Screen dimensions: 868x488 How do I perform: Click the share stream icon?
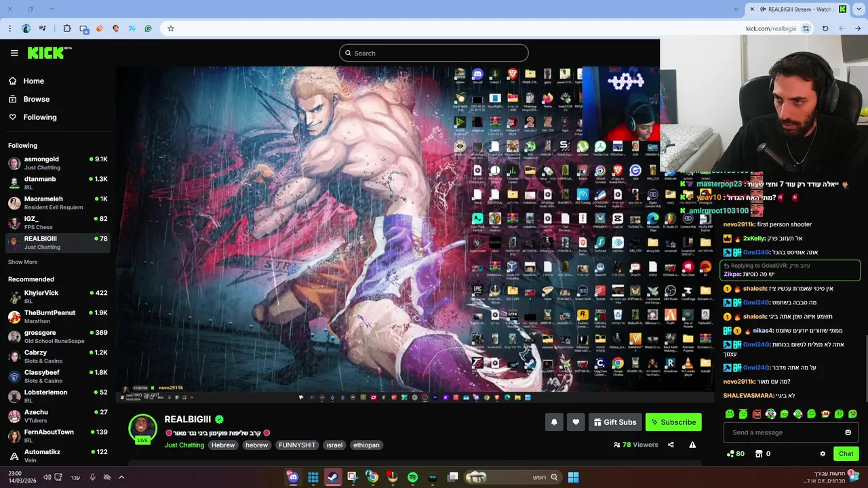(671, 445)
